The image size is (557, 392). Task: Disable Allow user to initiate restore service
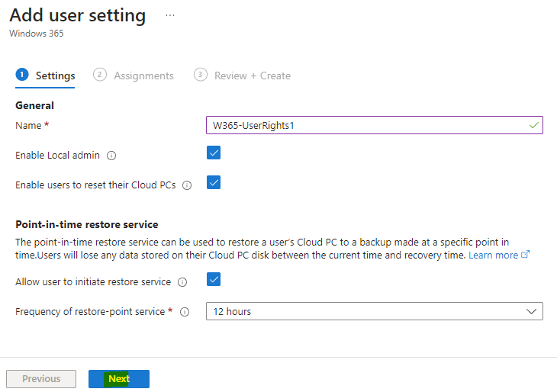214,279
